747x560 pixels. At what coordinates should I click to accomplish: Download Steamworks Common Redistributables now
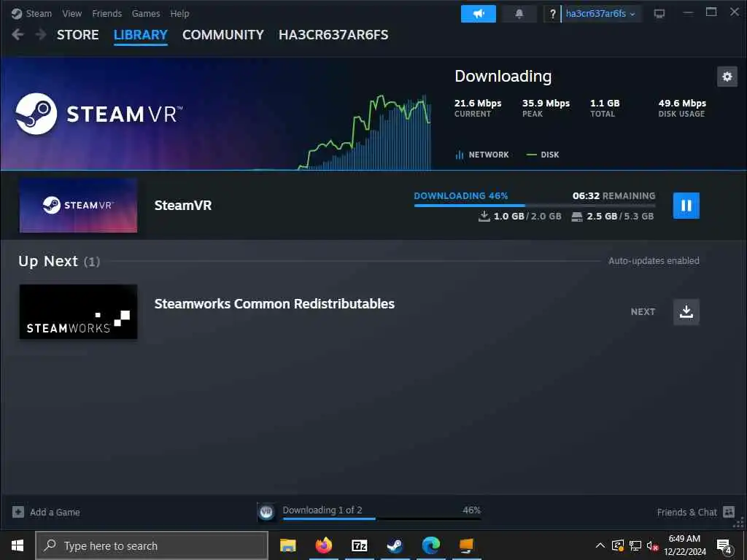coord(686,312)
